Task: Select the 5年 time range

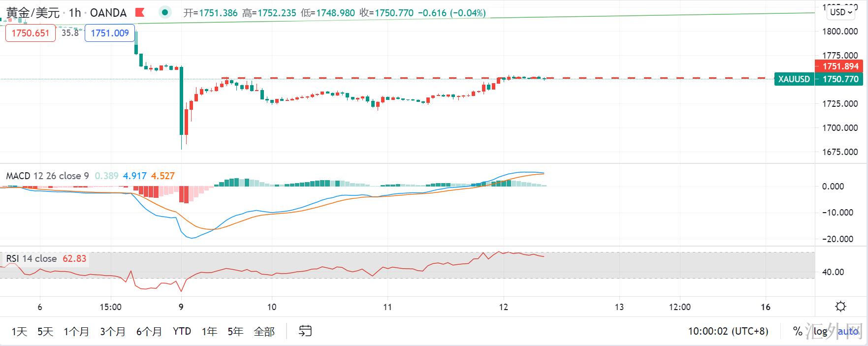Action: (235, 331)
